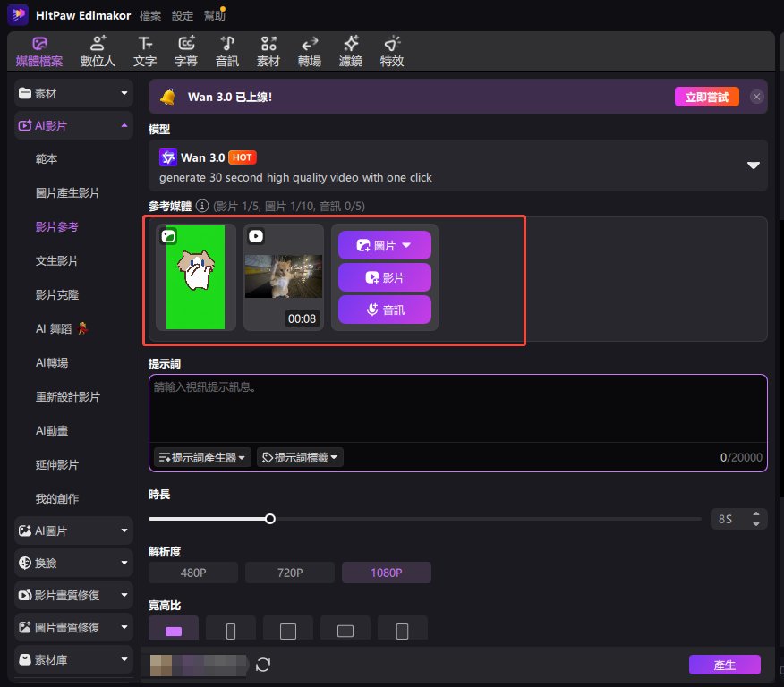
Task: Choose the filled purple landscape aspect ratio
Action: pos(174,629)
